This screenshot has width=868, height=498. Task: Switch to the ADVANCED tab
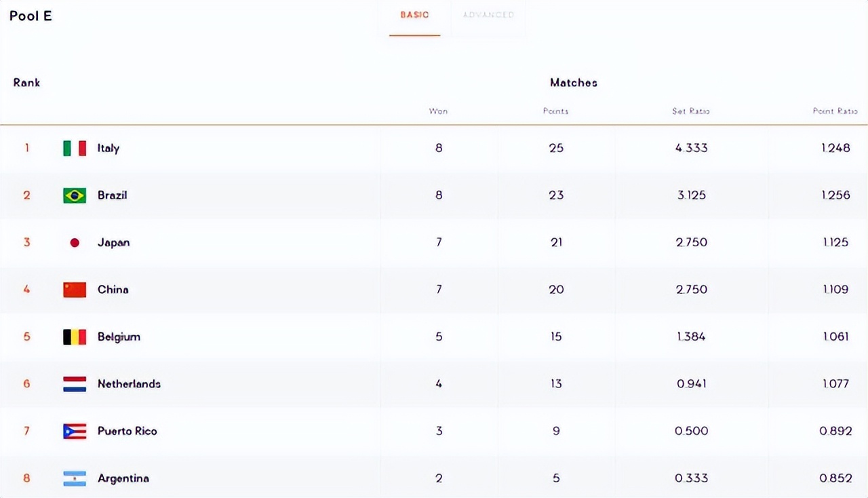click(488, 15)
